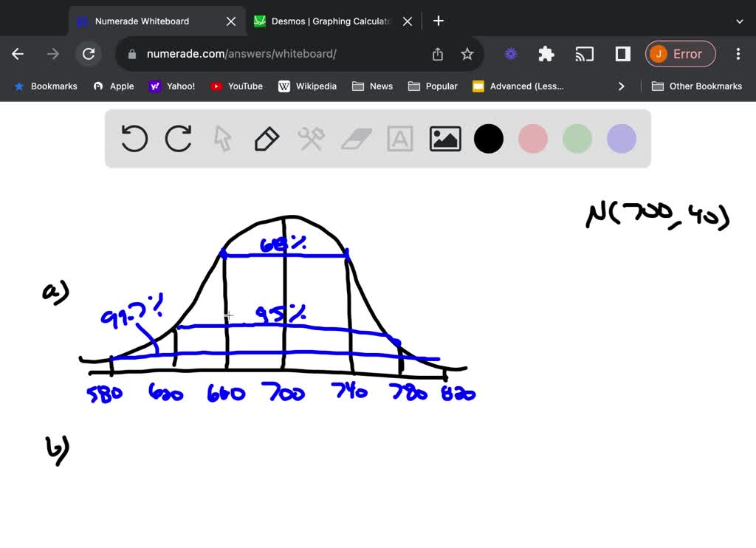Pick the purple color swatch
The width and height of the screenshot is (756, 548).
coord(622,139)
